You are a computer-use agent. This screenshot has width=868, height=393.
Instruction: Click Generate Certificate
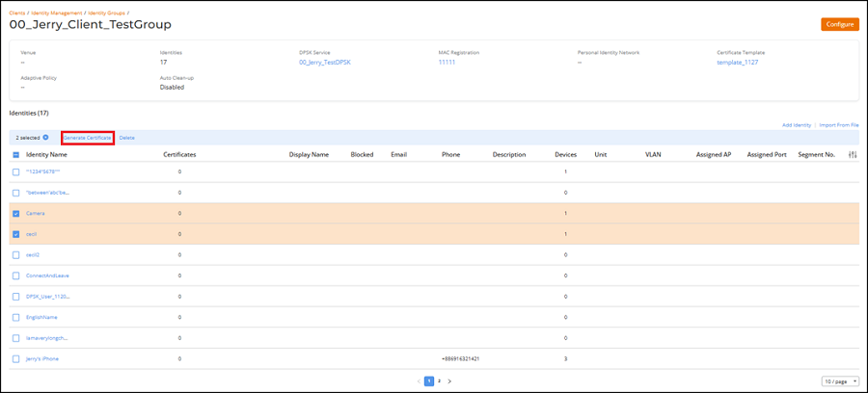[88, 138]
